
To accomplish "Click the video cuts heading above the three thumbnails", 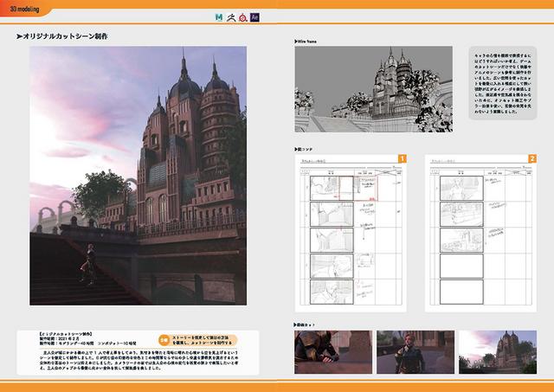I will click(305, 325).
